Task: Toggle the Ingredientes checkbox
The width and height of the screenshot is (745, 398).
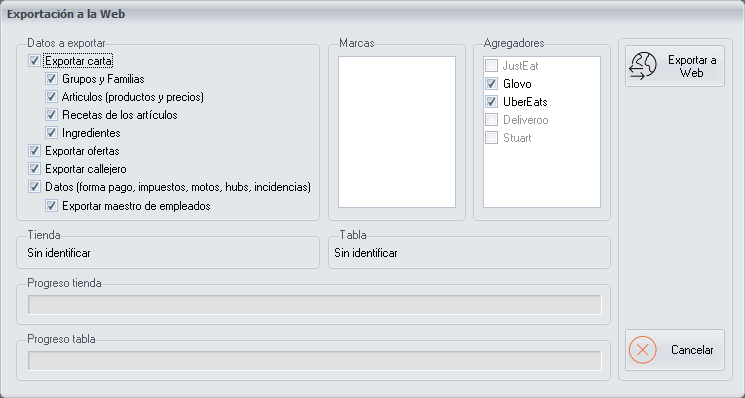Action: coord(51,133)
